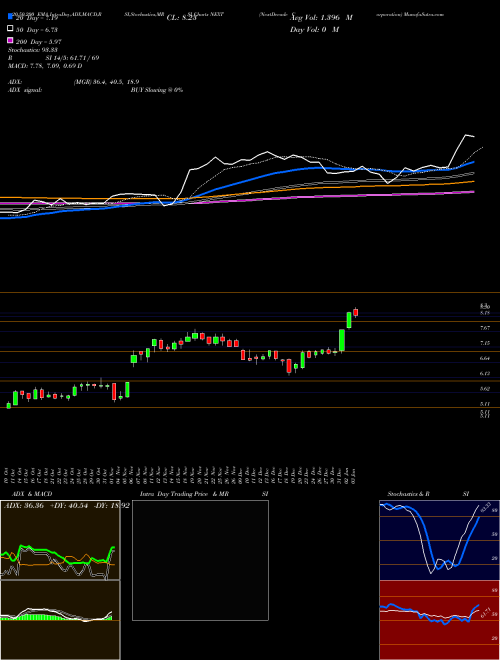The height and width of the screenshot is (660, 500).
Task: Click the ADX indicator chart panel
Action: tap(60, 540)
